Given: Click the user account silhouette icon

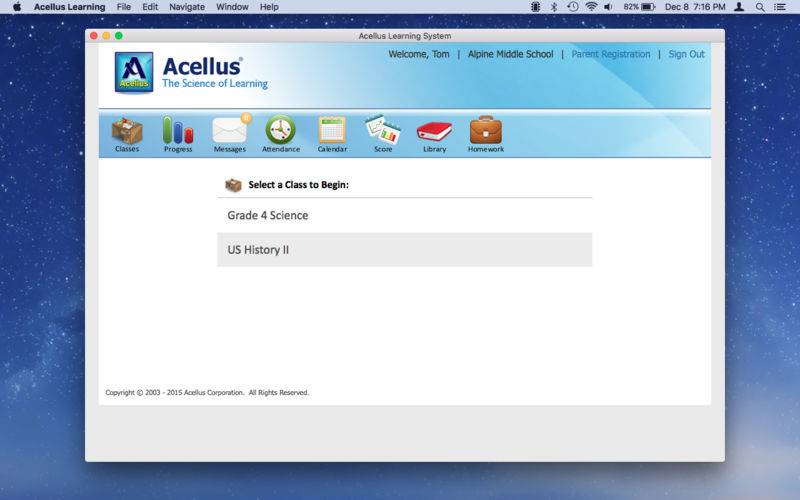Looking at the screenshot, I should click(x=738, y=7).
